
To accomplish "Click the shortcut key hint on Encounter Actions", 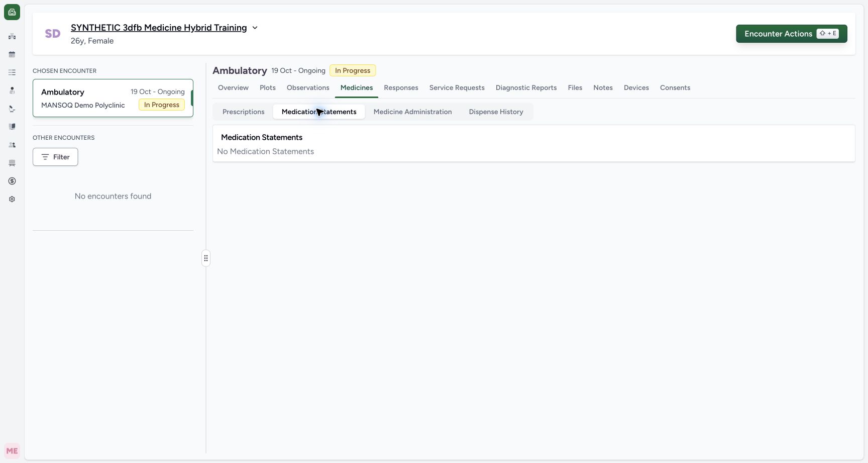I will 828,34.
